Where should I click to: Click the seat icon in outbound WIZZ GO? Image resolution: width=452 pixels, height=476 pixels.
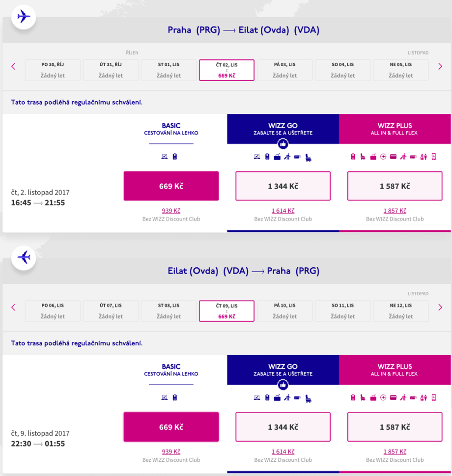[x=308, y=157]
